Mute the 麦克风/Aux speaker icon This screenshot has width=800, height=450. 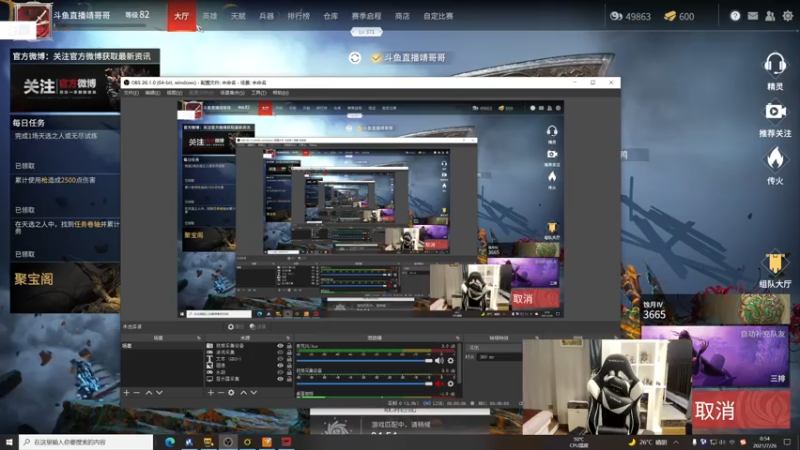[x=439, y=361]
